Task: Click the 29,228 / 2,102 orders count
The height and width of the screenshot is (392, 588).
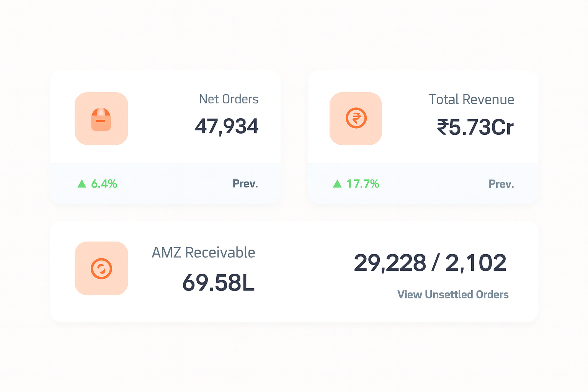Action: 430,263
